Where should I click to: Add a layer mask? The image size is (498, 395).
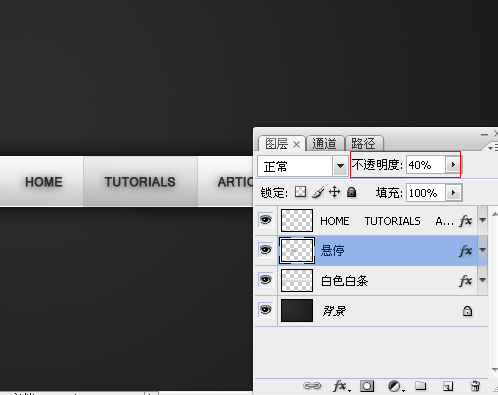click(x=367, y=386)
